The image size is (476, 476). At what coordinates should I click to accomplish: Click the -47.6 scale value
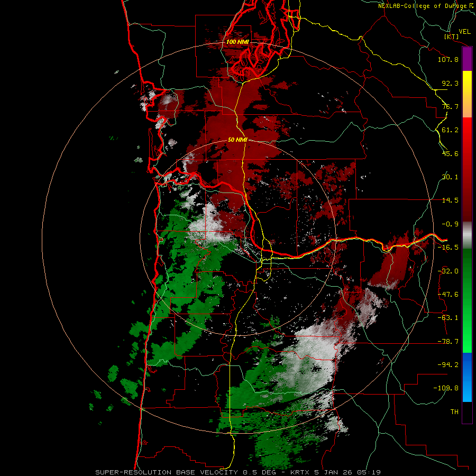pyautogui.click(x=448, y=295)
